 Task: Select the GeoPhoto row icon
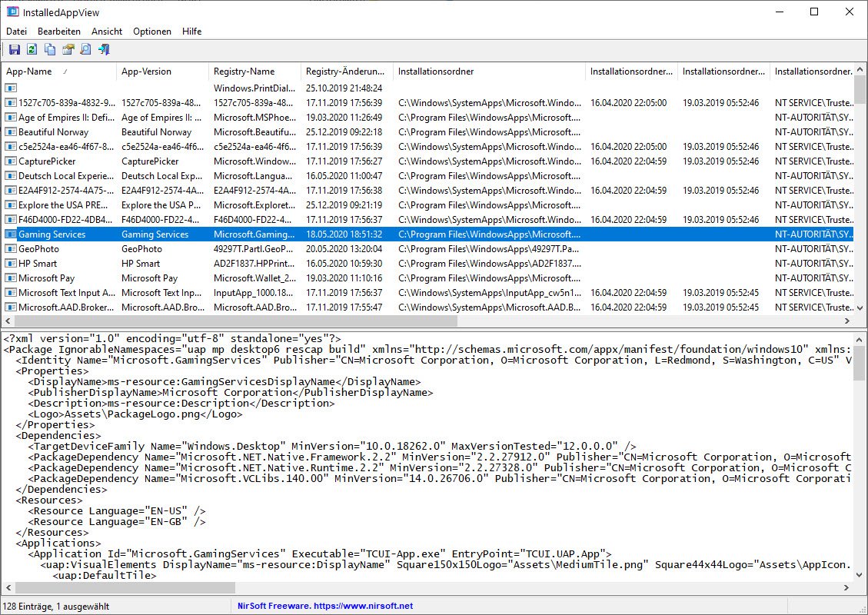(11, 249)
